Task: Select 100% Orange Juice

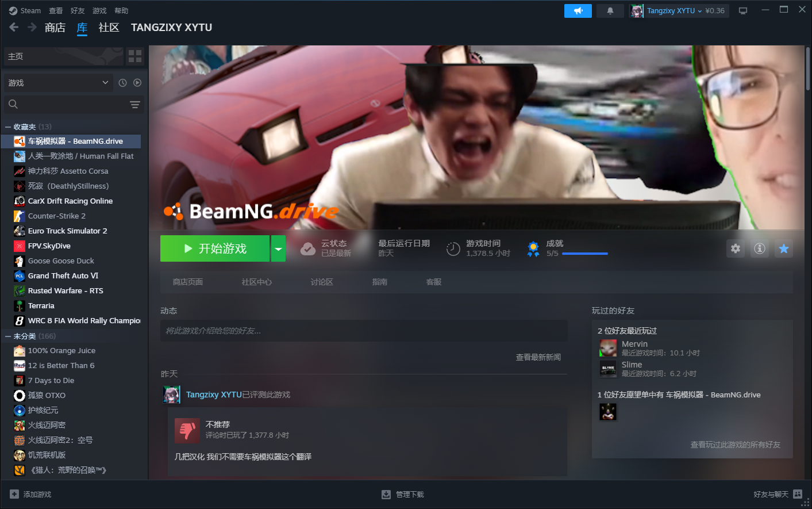Action: tap(71, 350)
